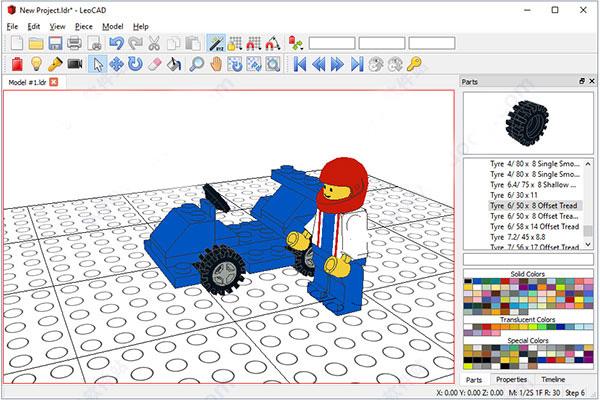Select the magnifier Zoom tool
This screenshot has height=400, width=600.
coord(195,64)
